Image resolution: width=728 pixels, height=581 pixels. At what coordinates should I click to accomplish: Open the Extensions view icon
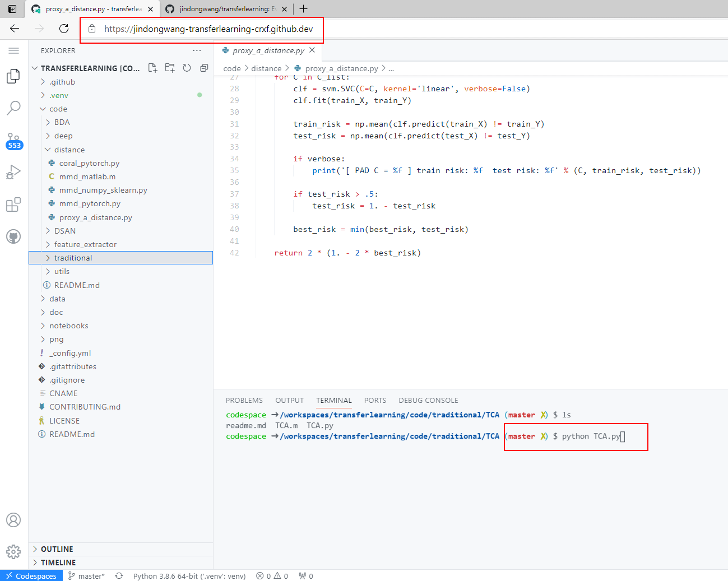(13, 204)
